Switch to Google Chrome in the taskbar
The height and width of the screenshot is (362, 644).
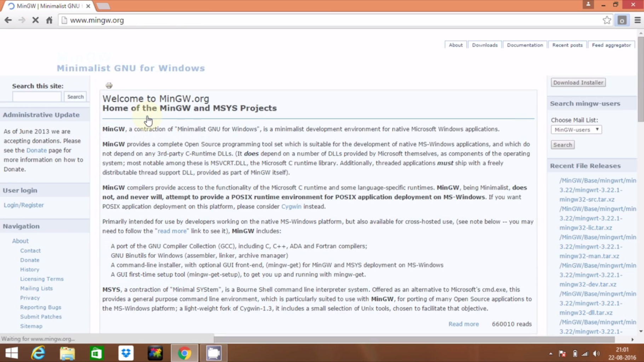[x=184, y=353]
